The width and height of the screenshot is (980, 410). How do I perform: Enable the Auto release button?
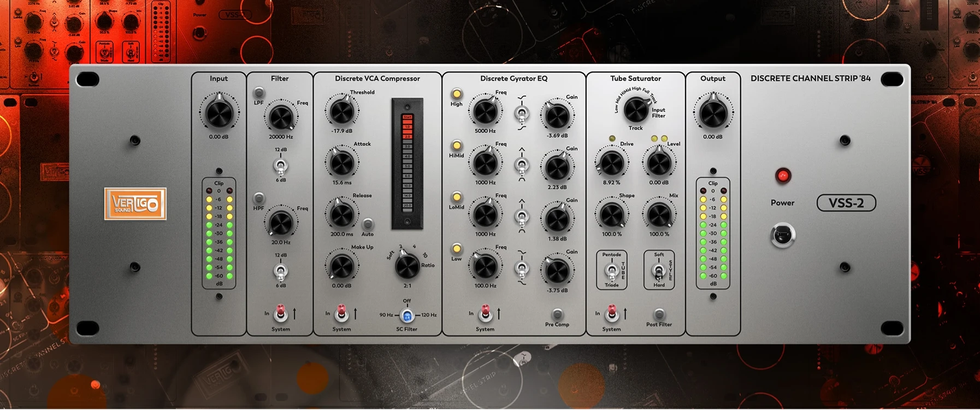point(368,224)
